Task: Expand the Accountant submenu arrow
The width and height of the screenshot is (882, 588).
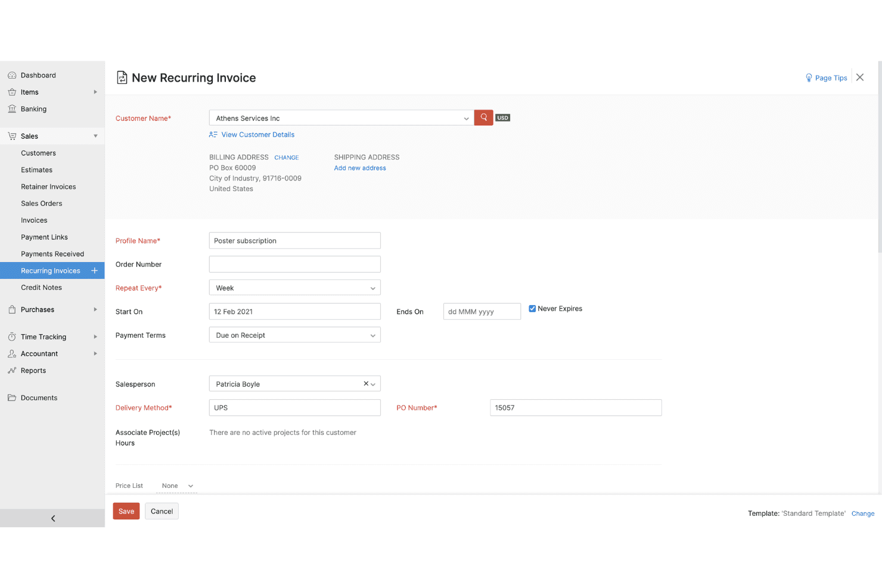Action: coord(95,354)
